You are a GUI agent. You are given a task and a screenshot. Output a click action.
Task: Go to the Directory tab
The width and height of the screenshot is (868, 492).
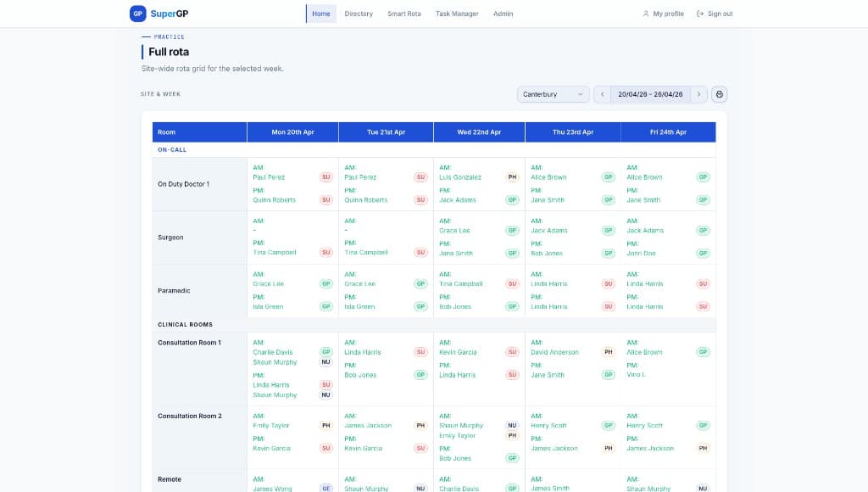coord(359,14)
